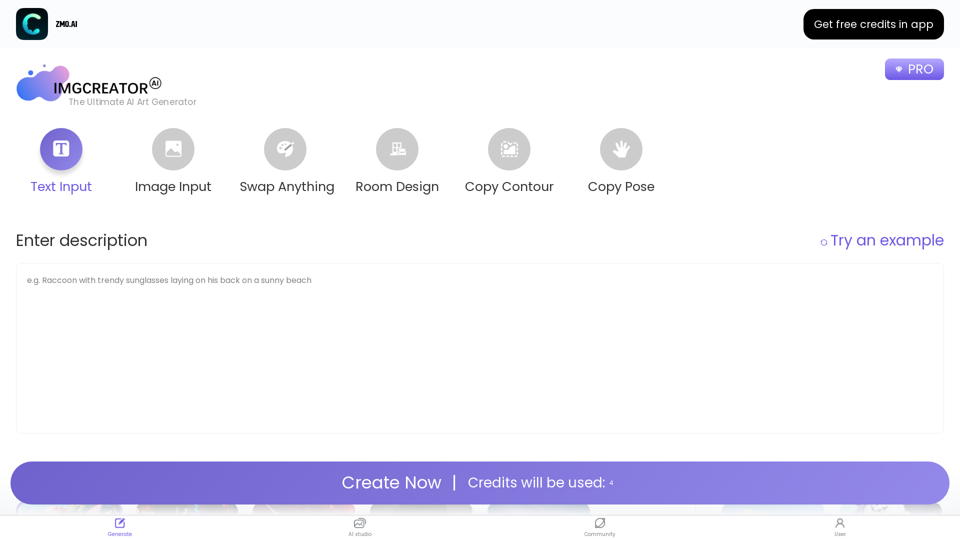The height and width of the screenshot is (540, 960).
Task: Open the Community tab
Action: pos(599,527)
